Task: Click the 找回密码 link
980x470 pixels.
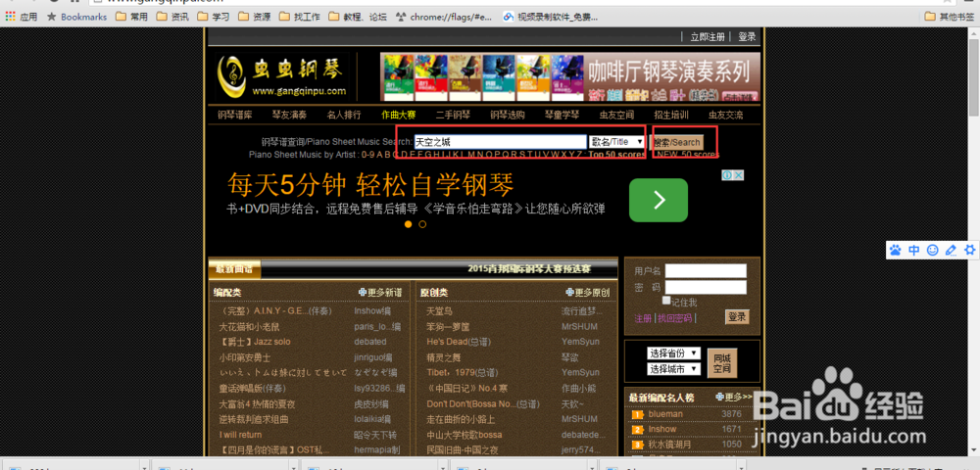Action: 674,318
